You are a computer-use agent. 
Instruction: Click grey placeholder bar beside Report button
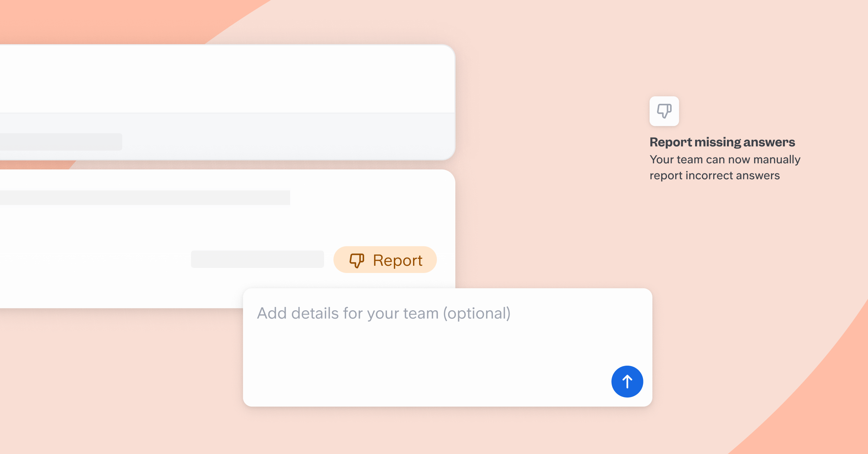tap(257, 259)
